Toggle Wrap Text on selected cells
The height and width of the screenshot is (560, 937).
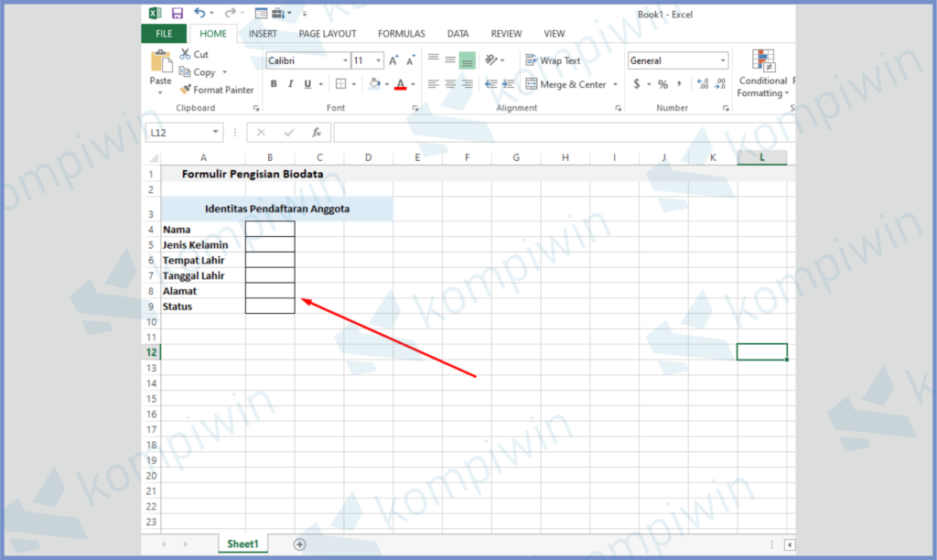(x=552, y=60)
